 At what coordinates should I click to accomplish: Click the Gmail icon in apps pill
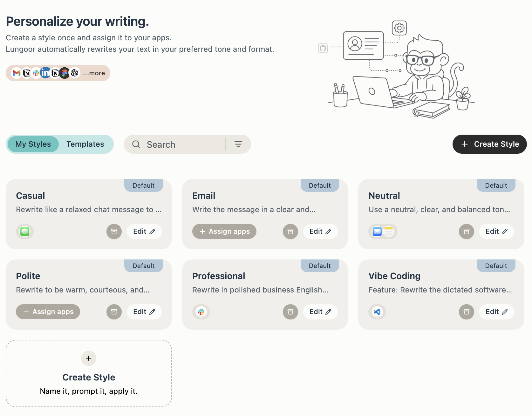pyautogui.click(x=17, y=73)
